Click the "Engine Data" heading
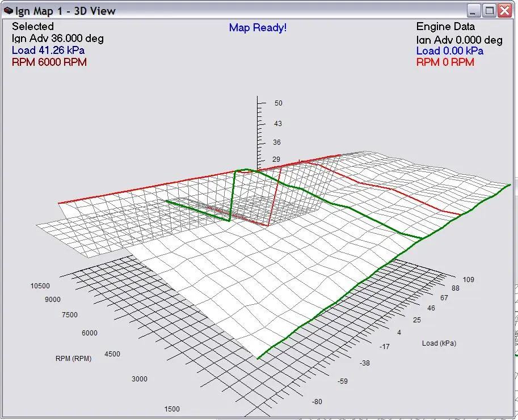The image size is (518, 420). (445, 27)
